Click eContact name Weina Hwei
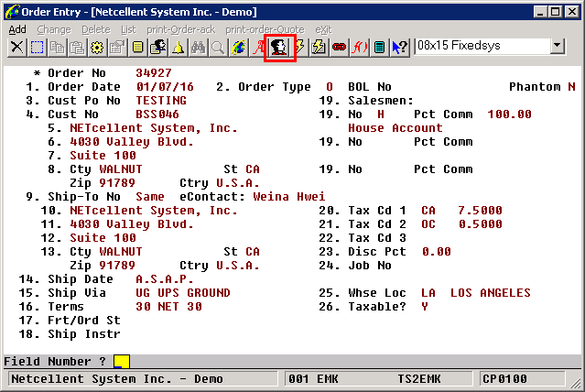Viewport: 585px width, 392px height. [289, 197]
